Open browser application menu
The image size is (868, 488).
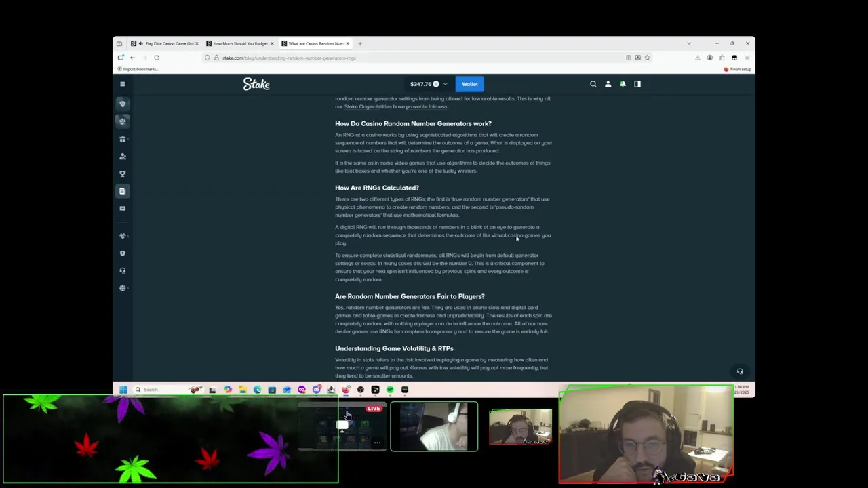click(x=747, y=58)
